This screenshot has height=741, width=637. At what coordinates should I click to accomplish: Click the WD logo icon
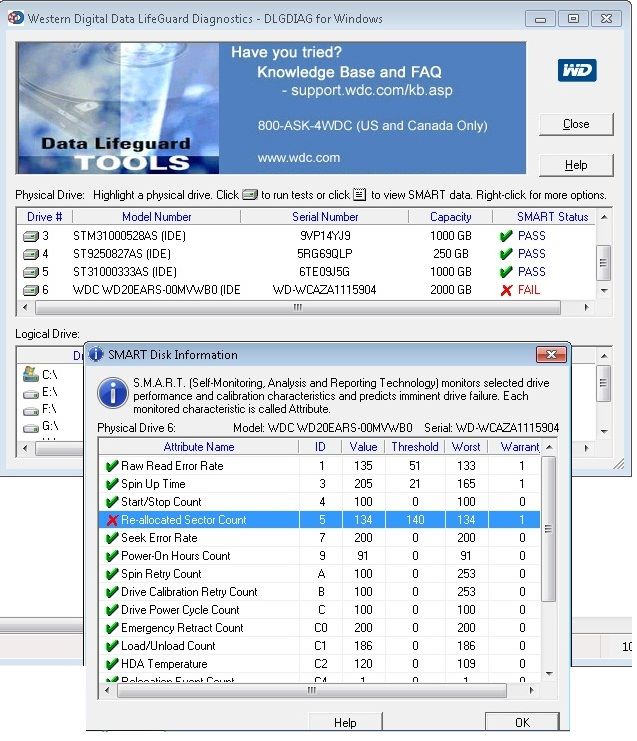tap(577, 70)
